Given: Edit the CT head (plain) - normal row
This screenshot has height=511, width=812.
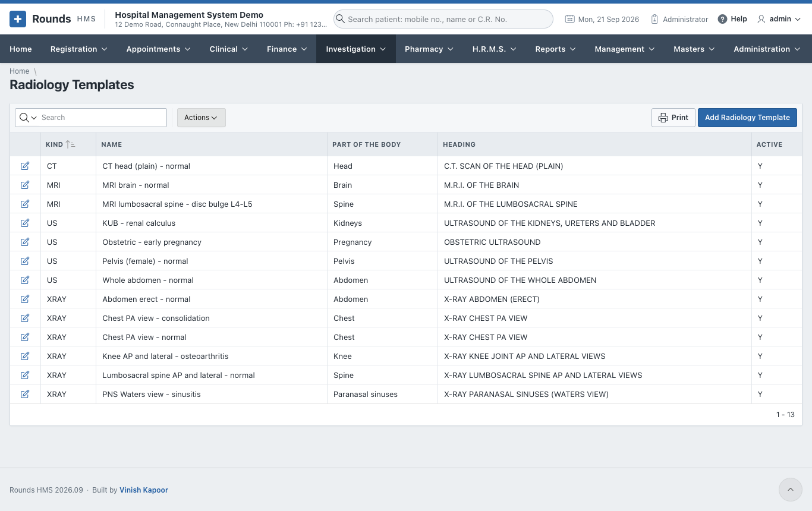Looking at the screenshot, I should 25,166.
